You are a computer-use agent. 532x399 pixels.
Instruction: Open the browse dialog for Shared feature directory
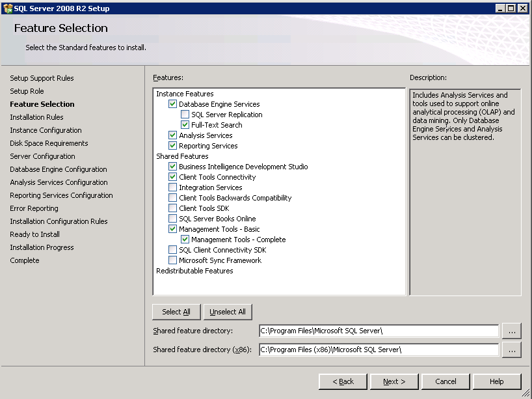(x=512, y=331)
